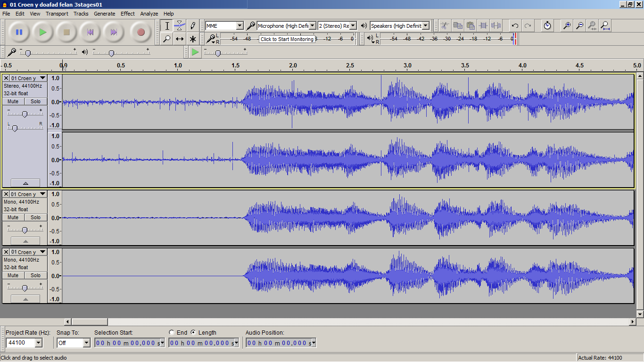The height and width of the screenshot is (362, 644).
Task: Select the Time Shift tool
Action: (180, 39)
